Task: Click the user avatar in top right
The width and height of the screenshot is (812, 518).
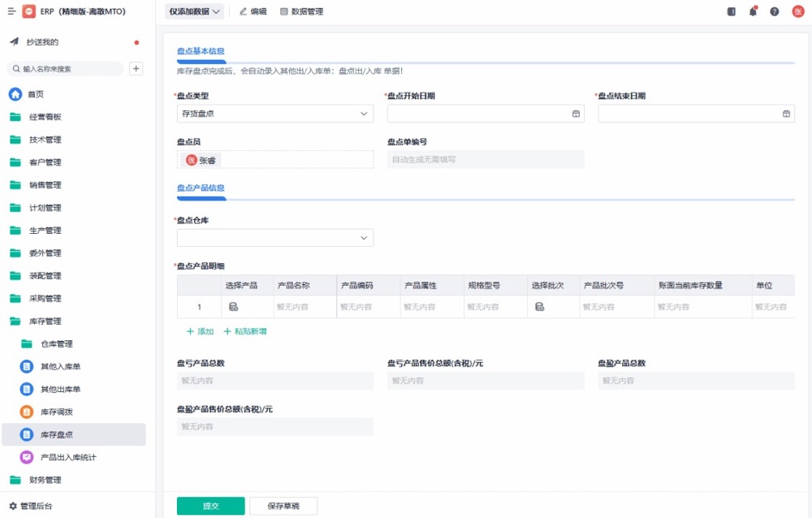Action: click(798, 11)
